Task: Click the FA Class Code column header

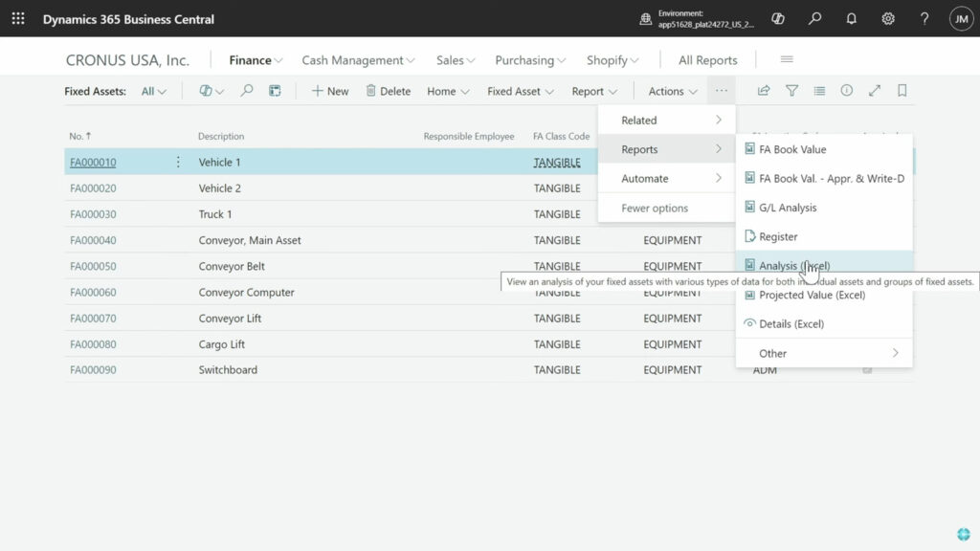Action: pos(561,136)
